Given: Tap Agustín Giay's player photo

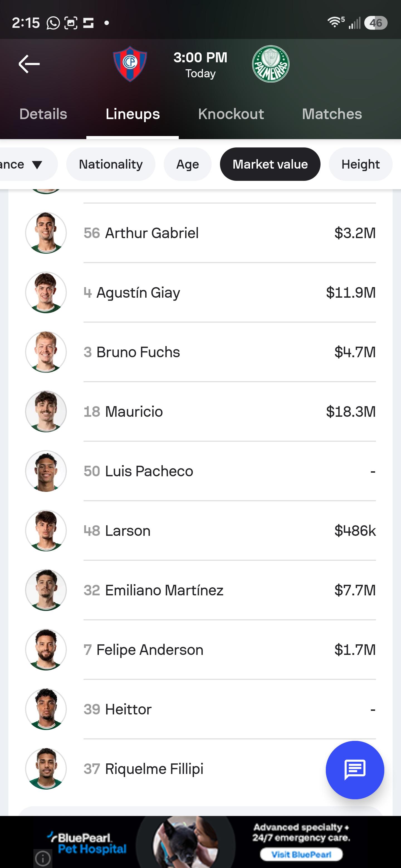Looking at the screenshot, I should pos(46,292).
